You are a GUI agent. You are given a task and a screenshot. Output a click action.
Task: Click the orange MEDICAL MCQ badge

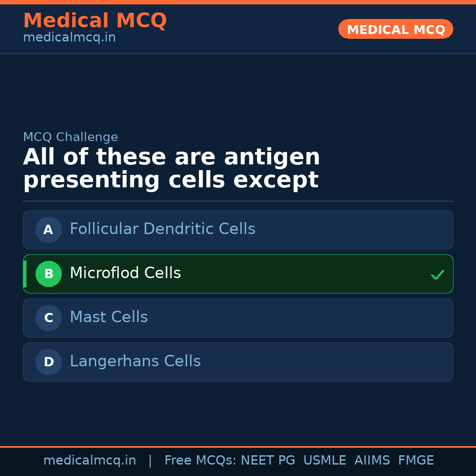point(395,29)
